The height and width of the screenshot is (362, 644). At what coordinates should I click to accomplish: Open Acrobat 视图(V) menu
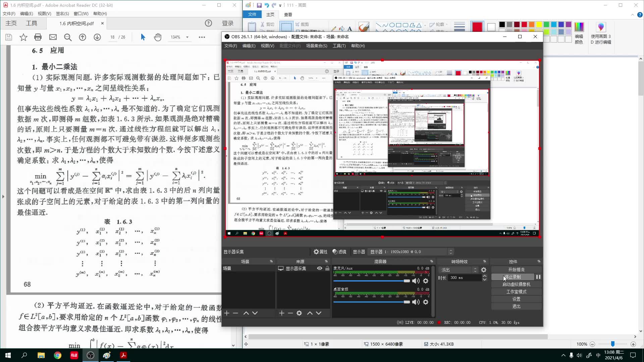coord(44,14)
